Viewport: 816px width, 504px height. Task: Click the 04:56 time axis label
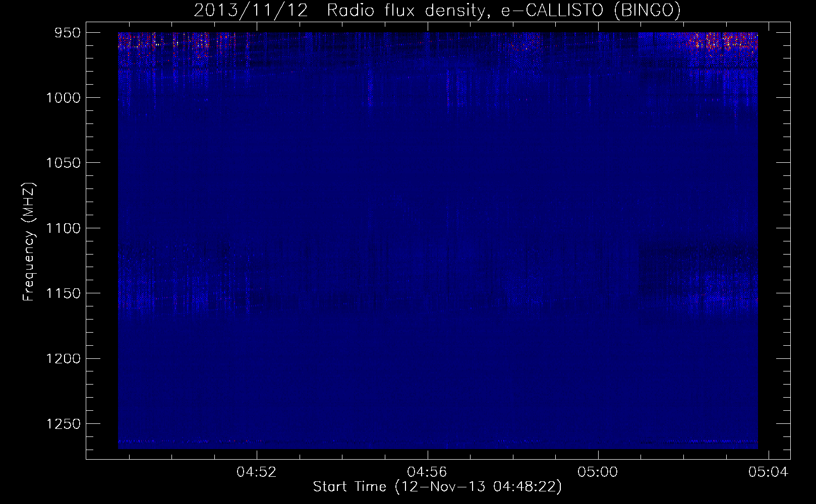427,472
